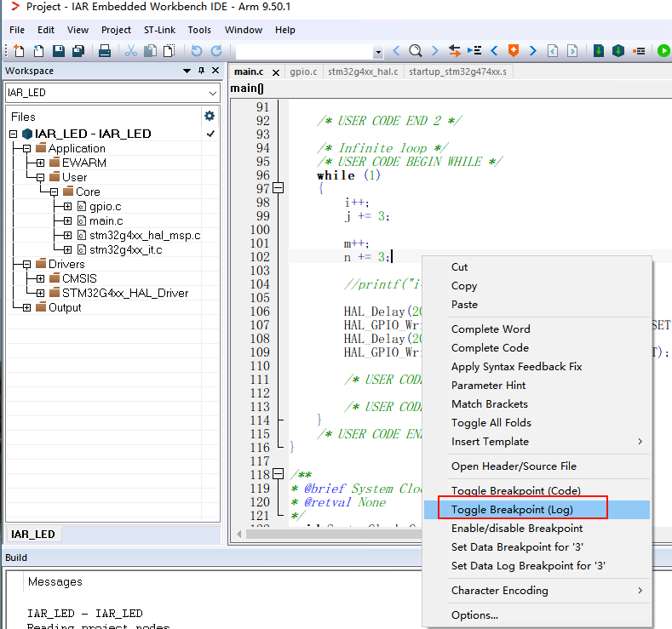Viewport: 672px width, 629px height.
Task: Click the Save All toolbar icon
Action: [x=78, y=51]
